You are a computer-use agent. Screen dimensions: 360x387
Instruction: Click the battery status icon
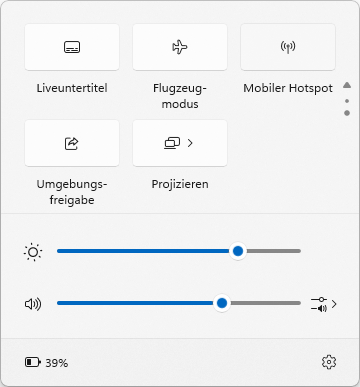pos(33,362)
